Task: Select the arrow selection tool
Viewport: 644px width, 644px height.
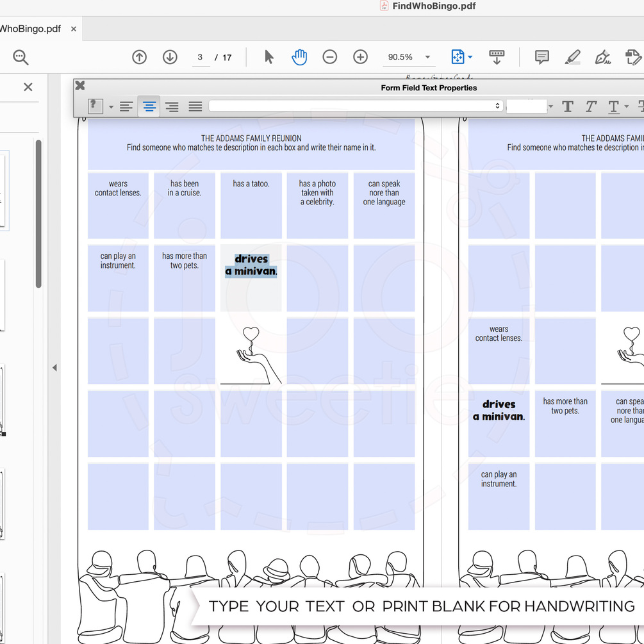Action: [269, 57]
